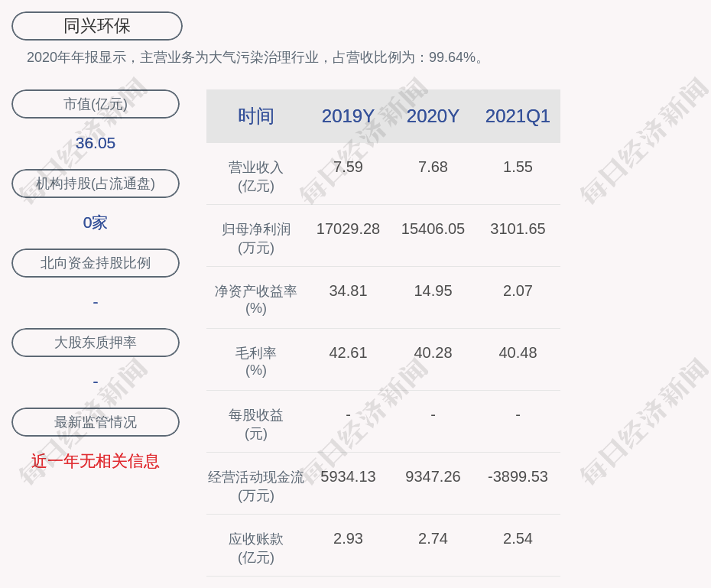Image resolution: width=711 pixels, height=588 pixels.
Task: Choose the 2021Q1 column header
Action: click(x=518, y=116)
